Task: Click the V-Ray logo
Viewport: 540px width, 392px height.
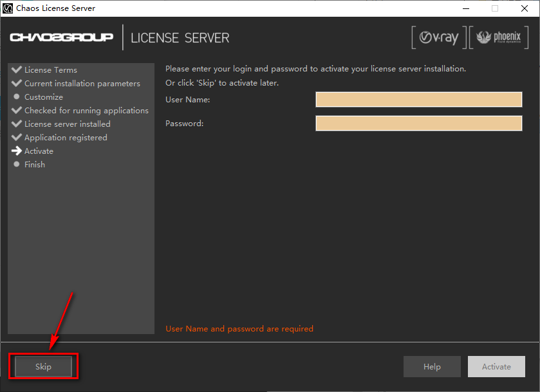Action: click(x=439, y=37)
